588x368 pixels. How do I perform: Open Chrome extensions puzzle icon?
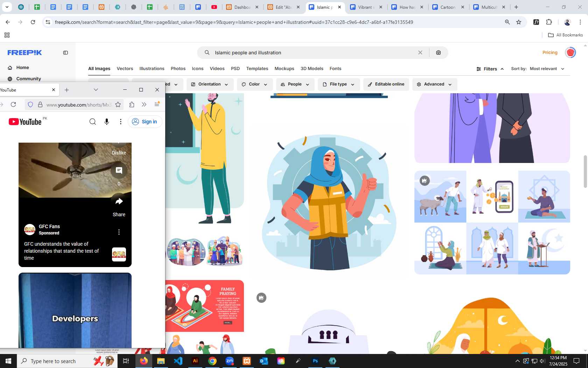549,22
